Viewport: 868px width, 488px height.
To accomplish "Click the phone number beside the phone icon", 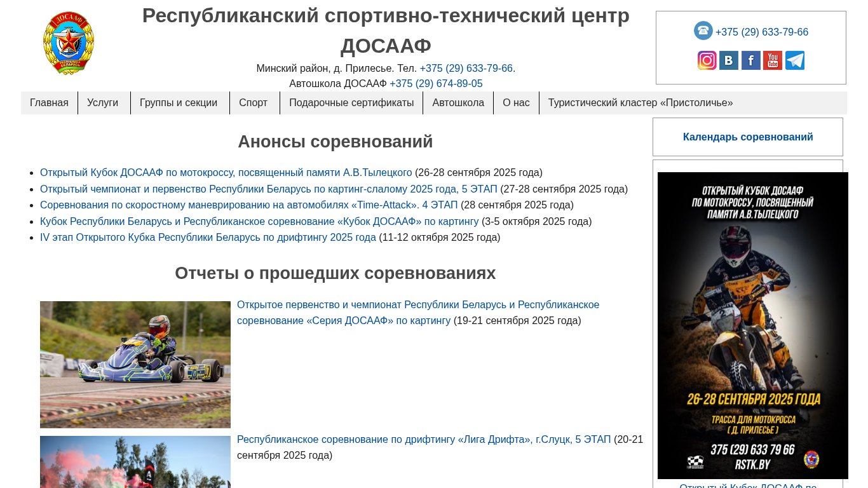I will [x=762, y=32].
